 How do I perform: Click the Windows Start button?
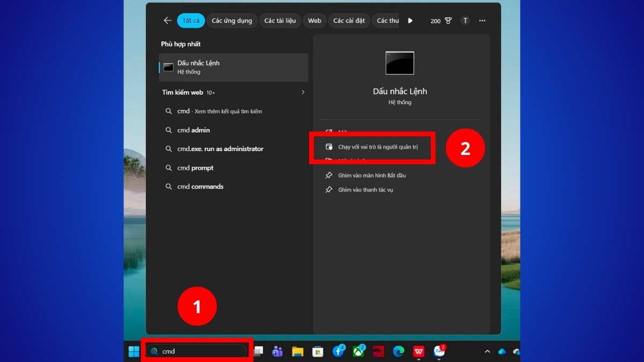(133, 352)
